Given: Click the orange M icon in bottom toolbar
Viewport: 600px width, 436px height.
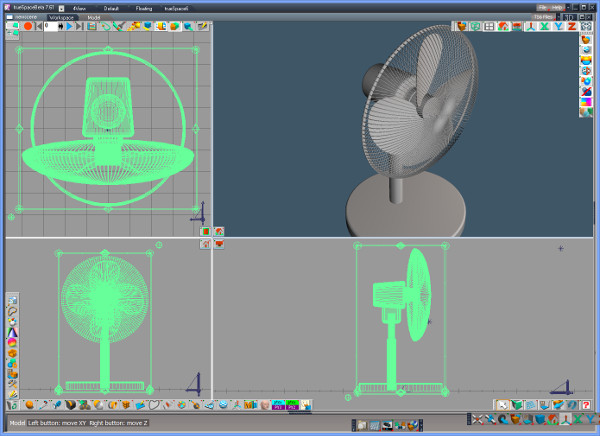Looking at the screenshot, I should point(250,405).
